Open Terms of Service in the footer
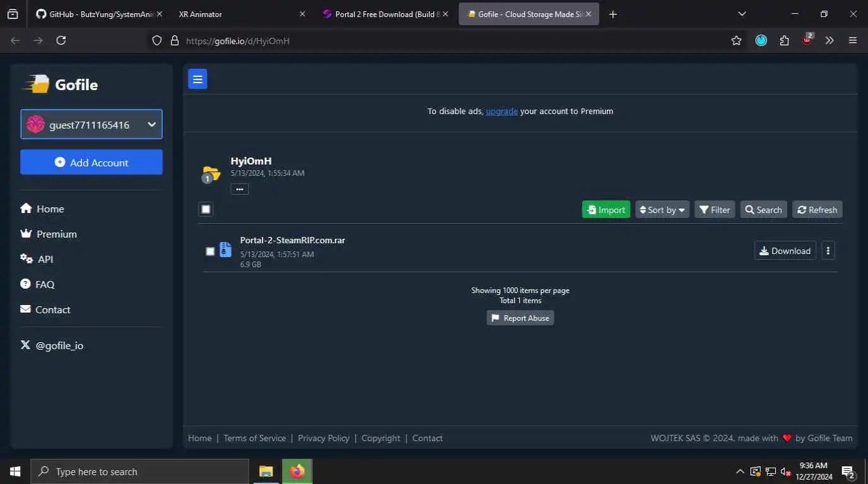Image resolution: width=868 pixels, height=484 pixels. pos(255,438)
